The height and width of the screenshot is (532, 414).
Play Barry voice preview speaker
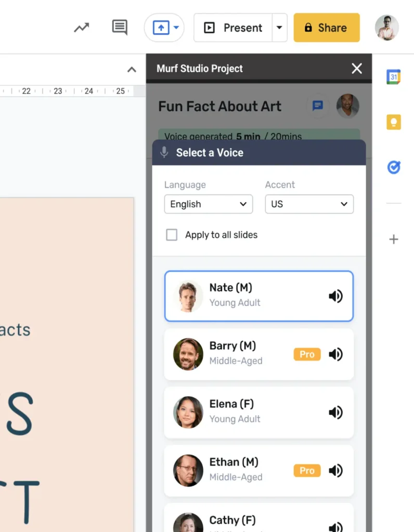tap(335, 354)
